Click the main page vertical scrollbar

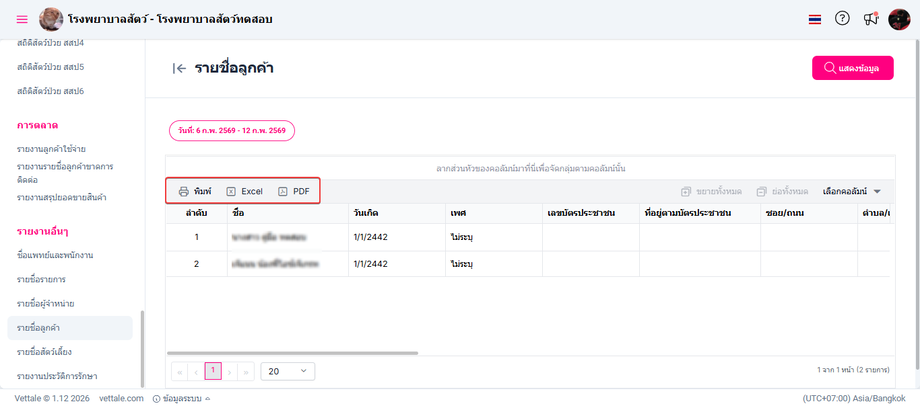click(916, 205)
